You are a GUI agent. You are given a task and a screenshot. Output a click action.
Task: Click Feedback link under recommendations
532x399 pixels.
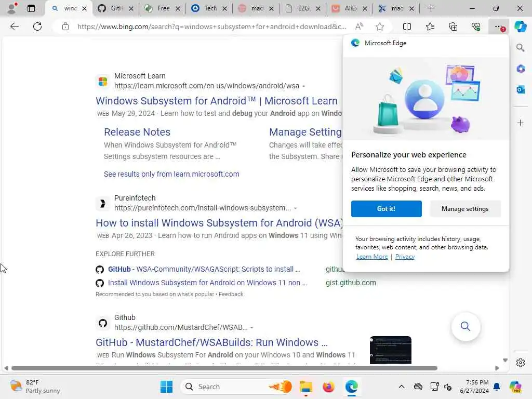pos(231,294)
